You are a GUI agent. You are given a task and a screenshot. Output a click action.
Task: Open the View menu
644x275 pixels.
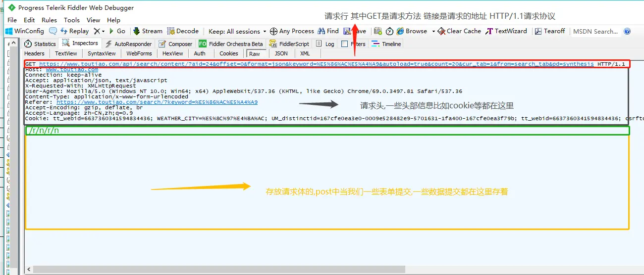(x=94, y=20)
